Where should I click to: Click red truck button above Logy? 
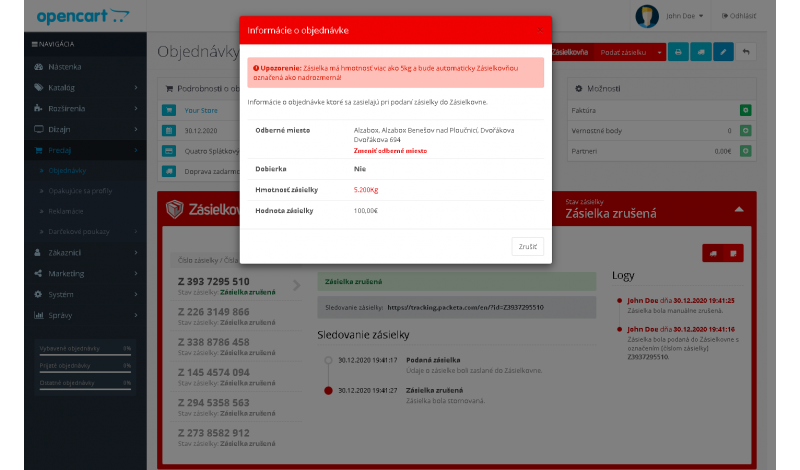point(713,253)
